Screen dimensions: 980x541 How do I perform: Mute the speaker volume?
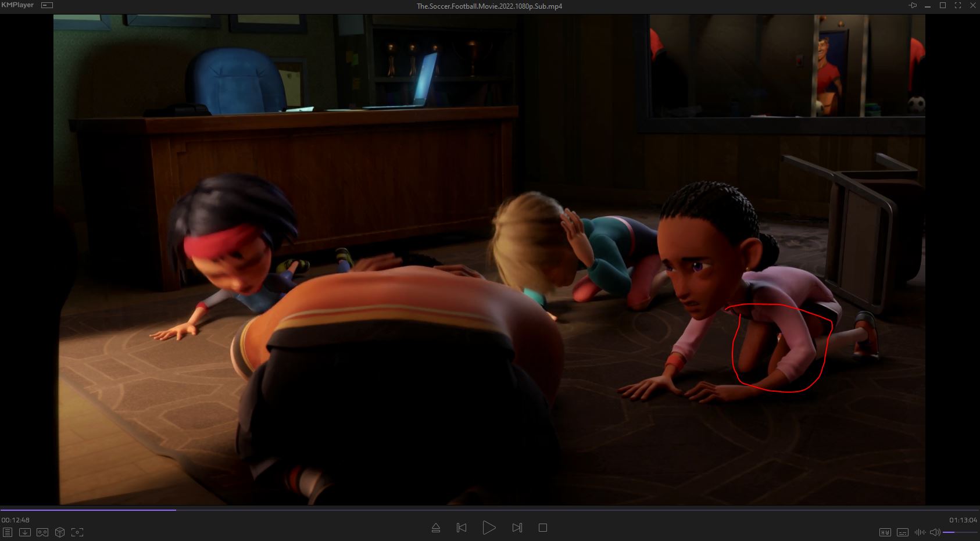click(x=935, y=532)
